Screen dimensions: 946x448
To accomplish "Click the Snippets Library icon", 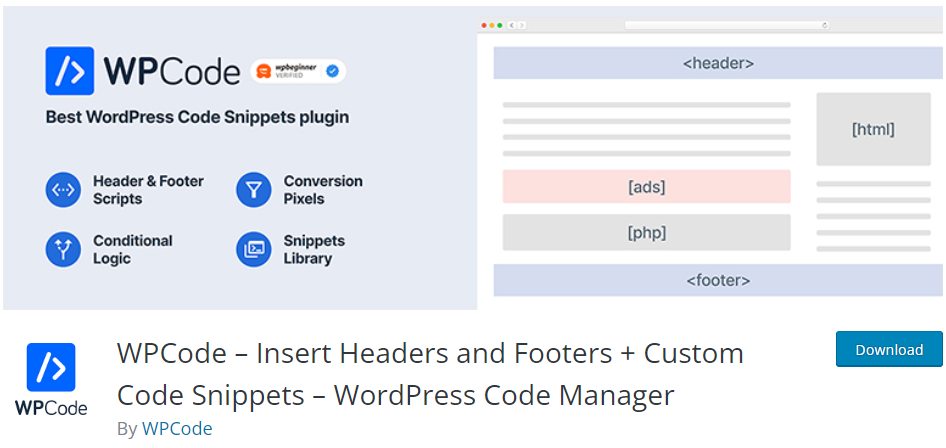I will 253,249.
